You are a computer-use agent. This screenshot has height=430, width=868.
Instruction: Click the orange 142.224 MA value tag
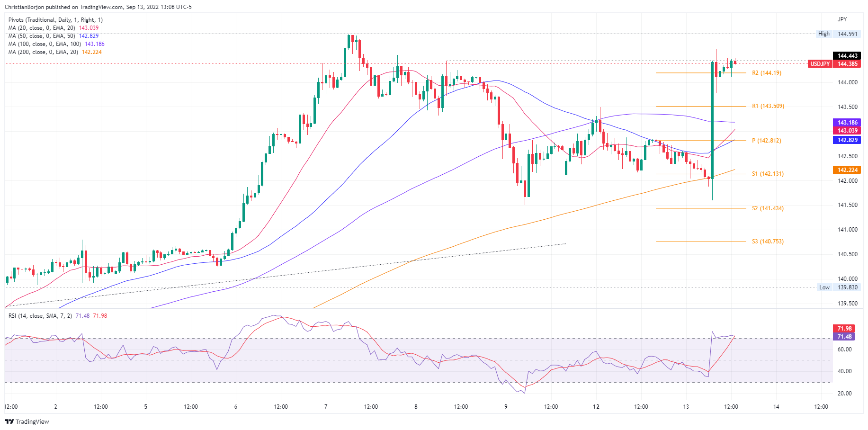tap(847, 170)
